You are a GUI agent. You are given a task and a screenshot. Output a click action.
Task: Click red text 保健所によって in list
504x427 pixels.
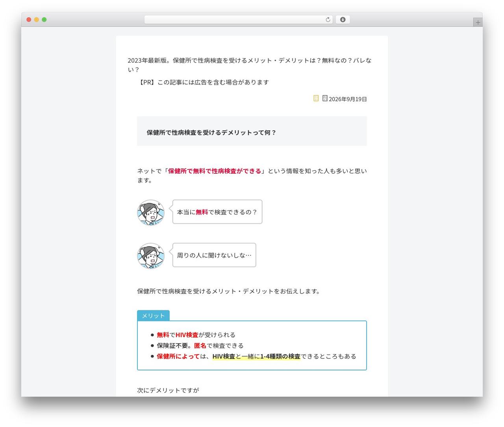coord(178,356)
